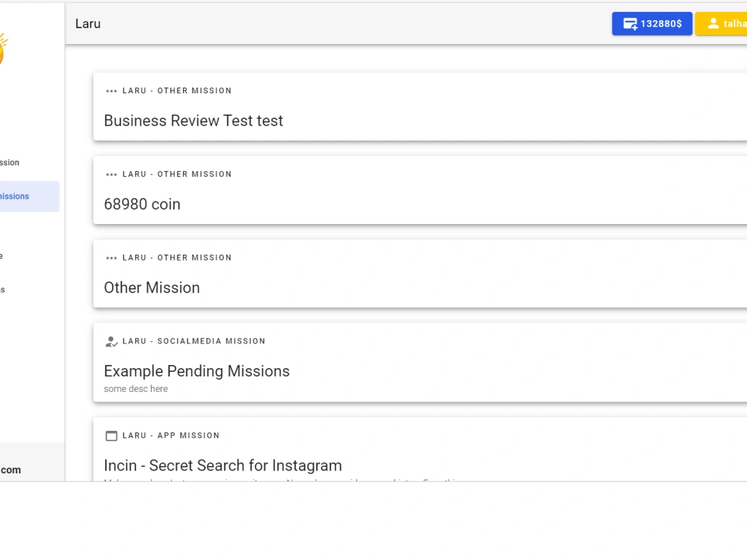Click LARU - OTHER MISSION label above 68980 coin
Viewport: 747px width, 560px height.
tap(177, 174)
